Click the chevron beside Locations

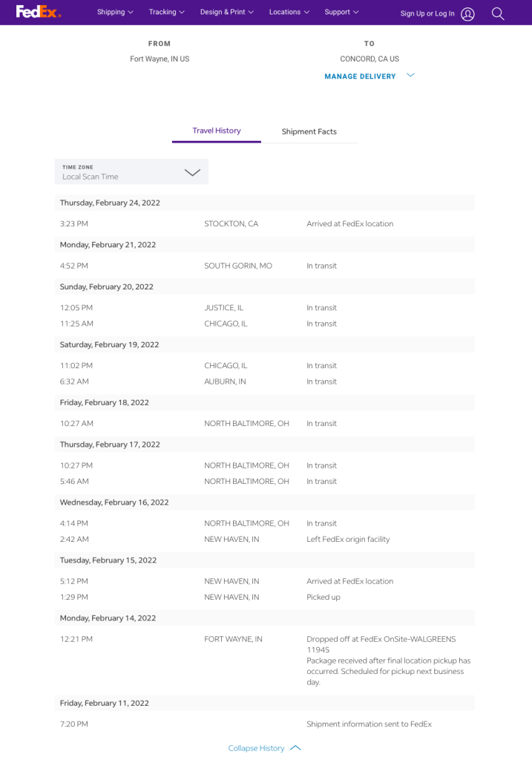pyautogui.click(x=307, y=13)
